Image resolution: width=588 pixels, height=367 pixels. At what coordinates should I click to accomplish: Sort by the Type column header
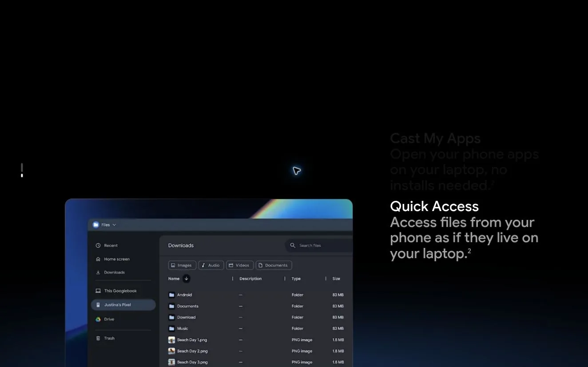click(296, 279)
